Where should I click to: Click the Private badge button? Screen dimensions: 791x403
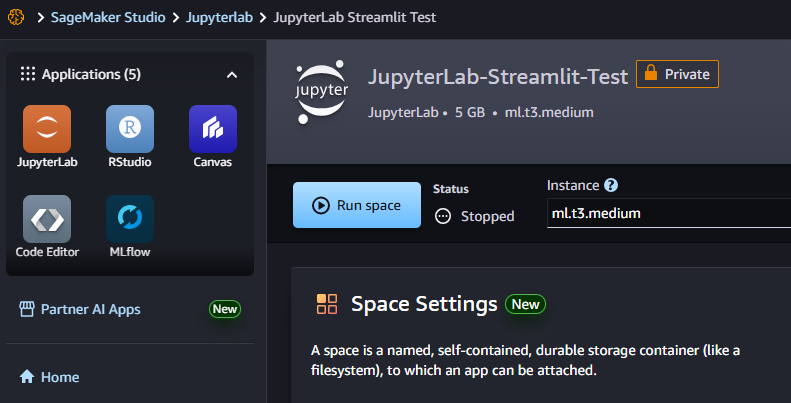click(677, 74)
